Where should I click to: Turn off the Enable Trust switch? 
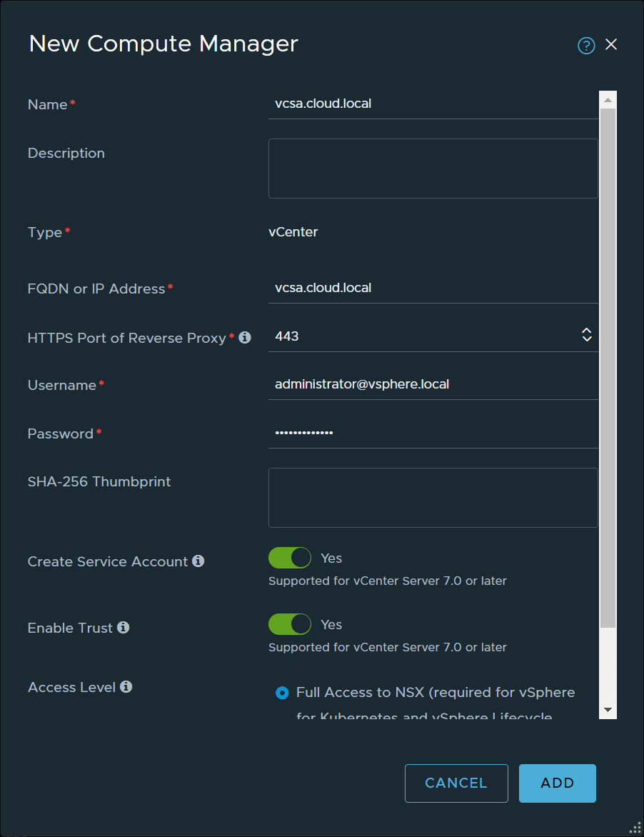click(290, 624)
